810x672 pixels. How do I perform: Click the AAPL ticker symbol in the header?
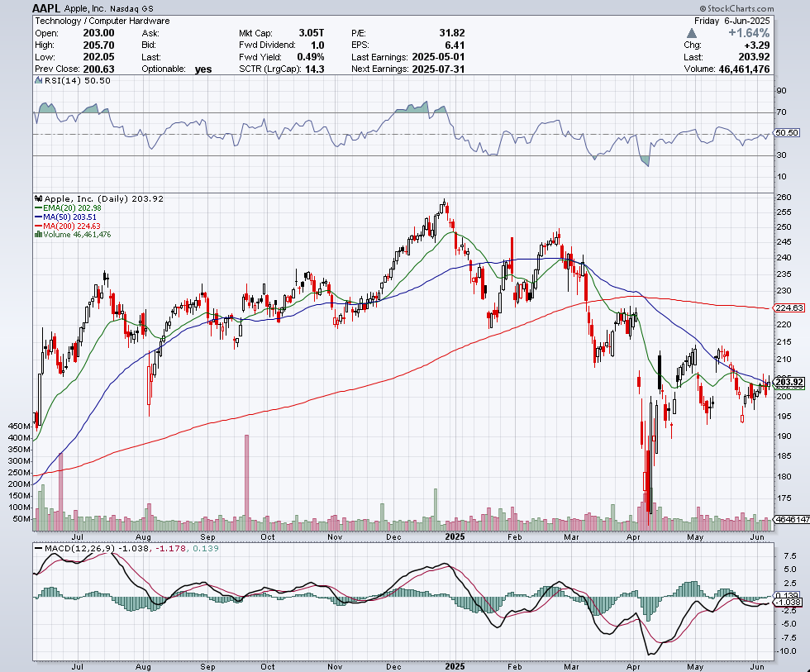coord(46,8)
